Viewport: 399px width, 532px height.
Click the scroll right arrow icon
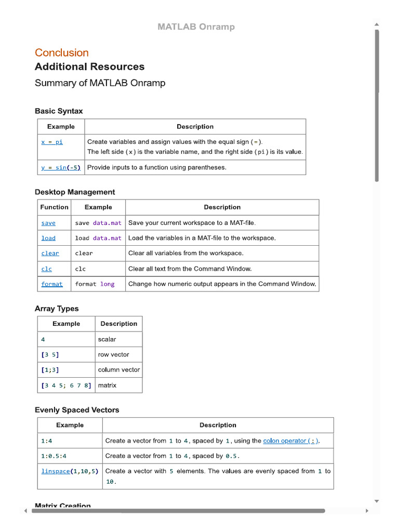[x=367, y=511]
